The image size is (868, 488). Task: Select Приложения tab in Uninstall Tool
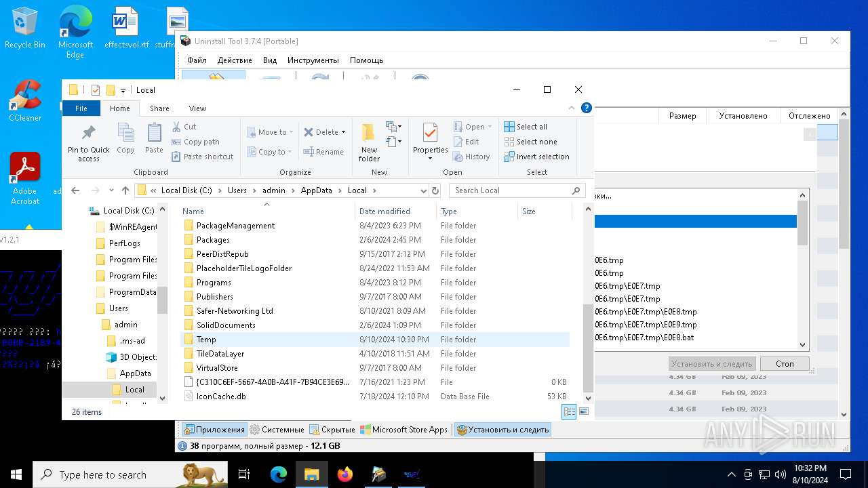214,430
